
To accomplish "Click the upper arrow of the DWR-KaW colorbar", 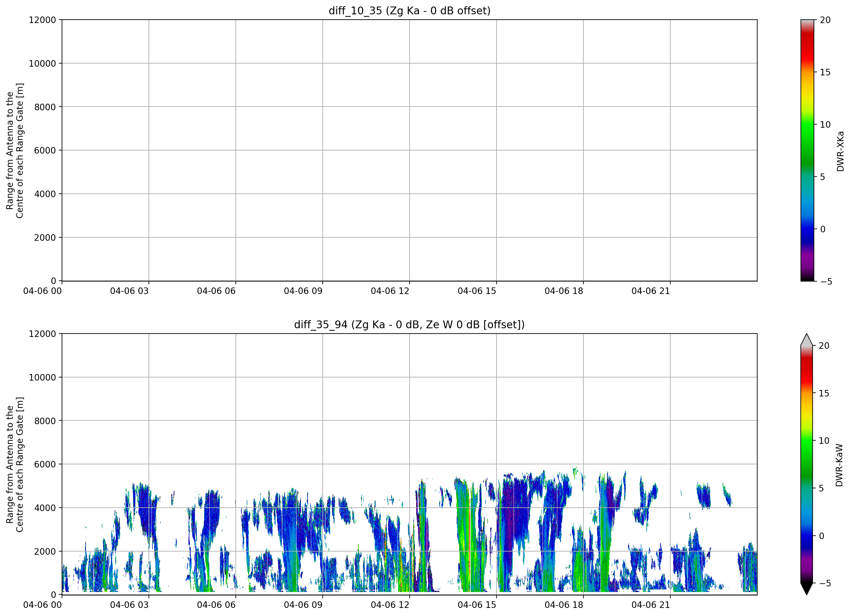I will point(806,339).
